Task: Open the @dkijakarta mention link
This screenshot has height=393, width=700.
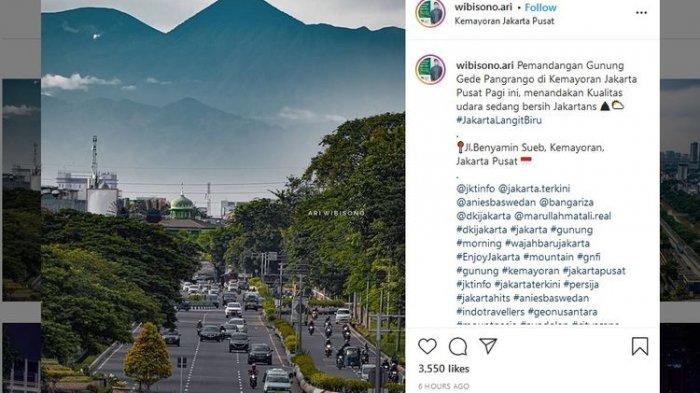Action: tap(483, 216)
